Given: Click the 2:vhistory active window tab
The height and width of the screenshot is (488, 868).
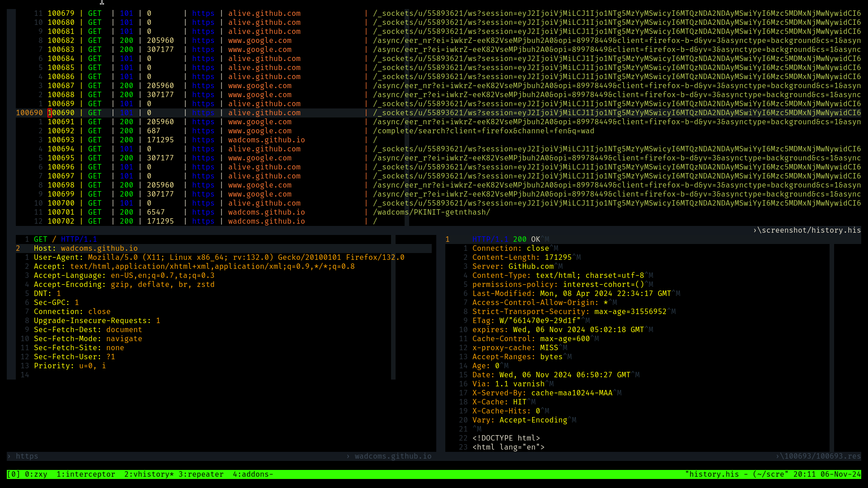Looking at the screenshot, I should click(x=149, y=474).
